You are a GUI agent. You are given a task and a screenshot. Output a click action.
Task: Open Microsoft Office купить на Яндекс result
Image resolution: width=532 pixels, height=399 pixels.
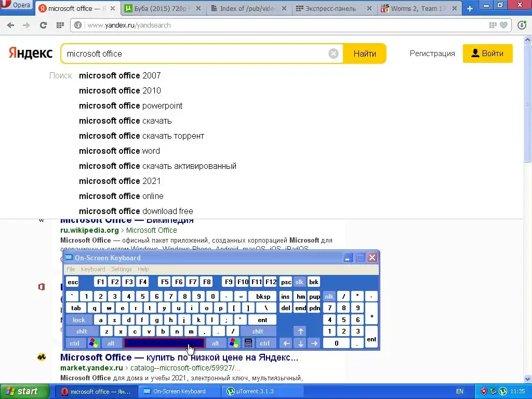(179, 357)
